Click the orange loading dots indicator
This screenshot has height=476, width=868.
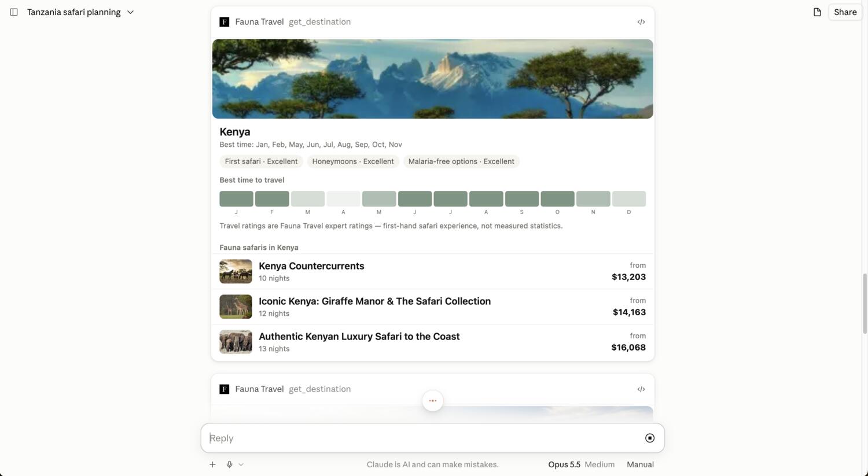[433, 401]
